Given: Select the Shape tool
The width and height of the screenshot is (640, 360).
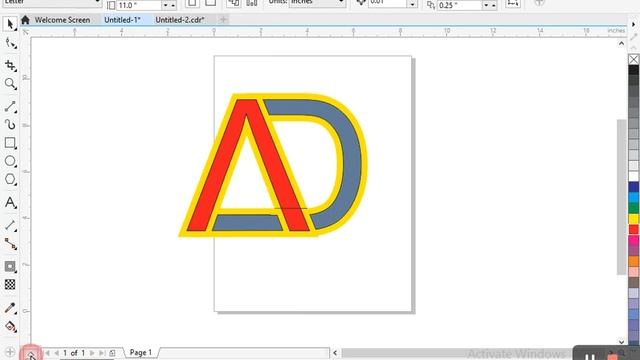Looking at the screenshot, I should click(x=10, y=43).
